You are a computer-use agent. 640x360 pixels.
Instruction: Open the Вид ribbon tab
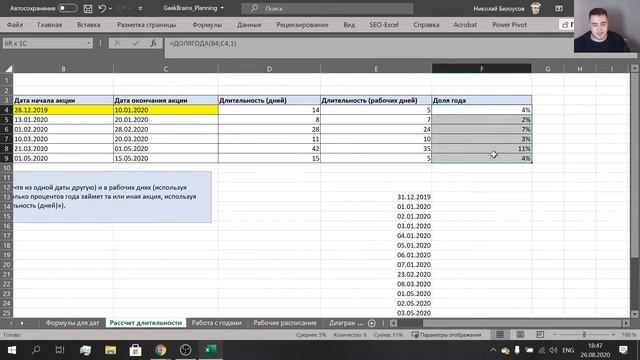(349, 25)
